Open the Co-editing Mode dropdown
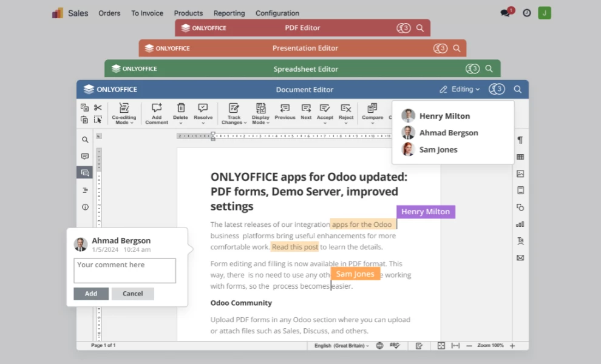Image resolution: width=601 pixels, height=364 pixels. point(124,113)
